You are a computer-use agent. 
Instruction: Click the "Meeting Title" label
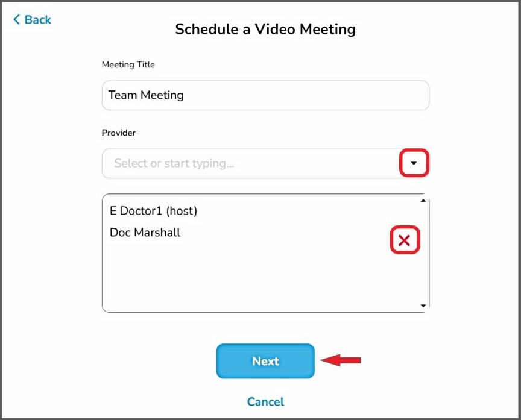[128, 64]
